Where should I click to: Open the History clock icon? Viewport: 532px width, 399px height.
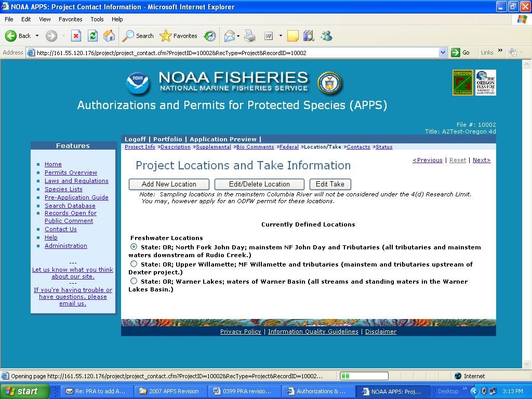tap(210, 36)
